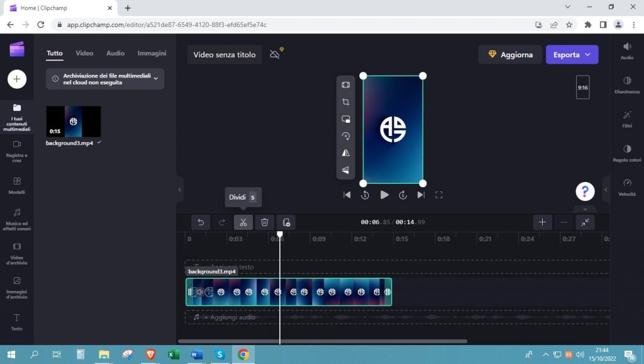Click the Split (scissors) tool
Image resolution: width=644 pixels, height=364 pixels.
pos(243,222)
